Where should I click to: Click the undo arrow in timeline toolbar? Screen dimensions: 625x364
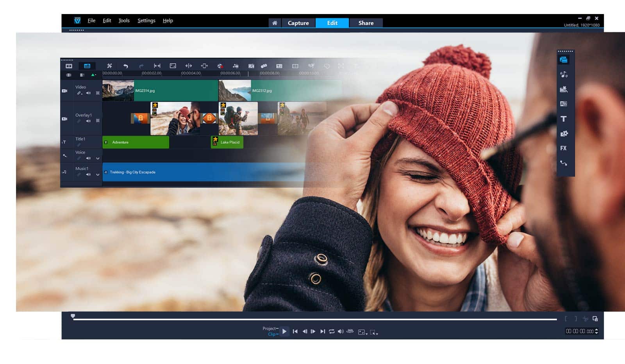125,66
